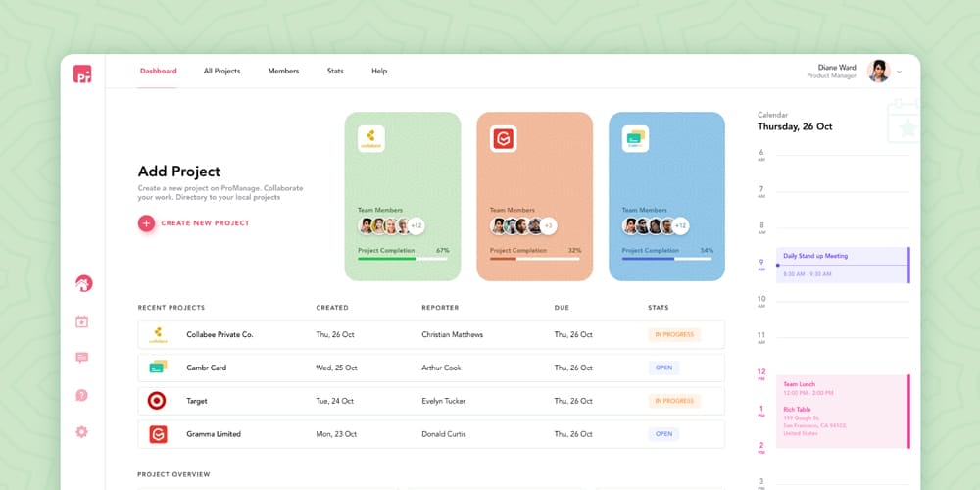Viewport: 980px width, 490px height.
Task: Open Members tab
Action: coord(283,72)
